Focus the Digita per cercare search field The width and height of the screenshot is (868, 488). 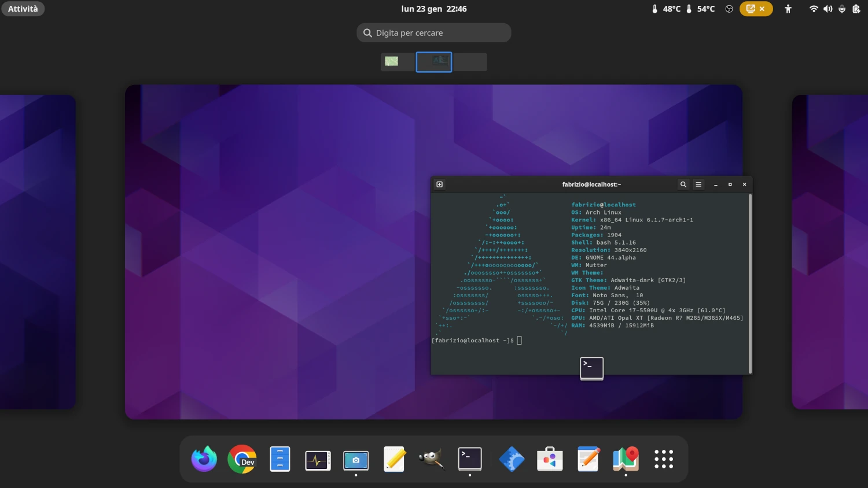[434, 33]
